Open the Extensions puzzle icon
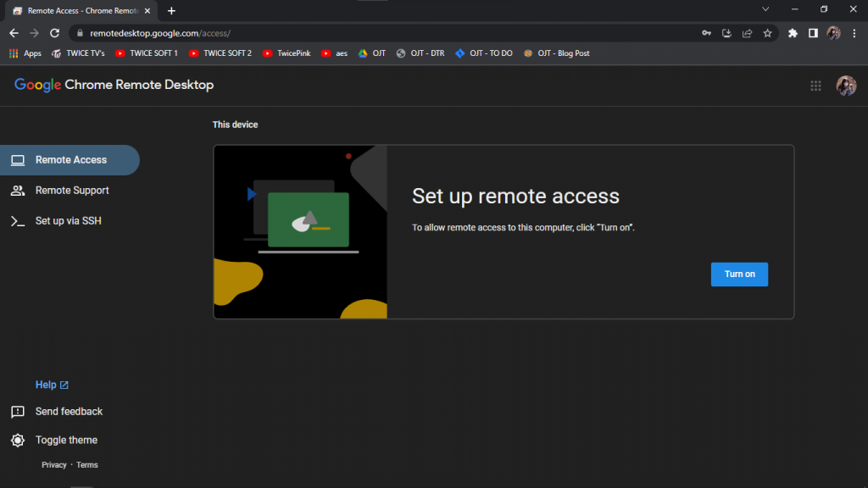868x488 pixels. point(793,33)
